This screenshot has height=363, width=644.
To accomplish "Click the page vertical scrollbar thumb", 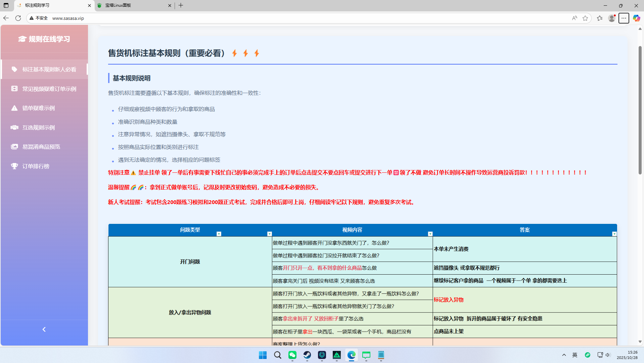I will [x=640, y=111].
